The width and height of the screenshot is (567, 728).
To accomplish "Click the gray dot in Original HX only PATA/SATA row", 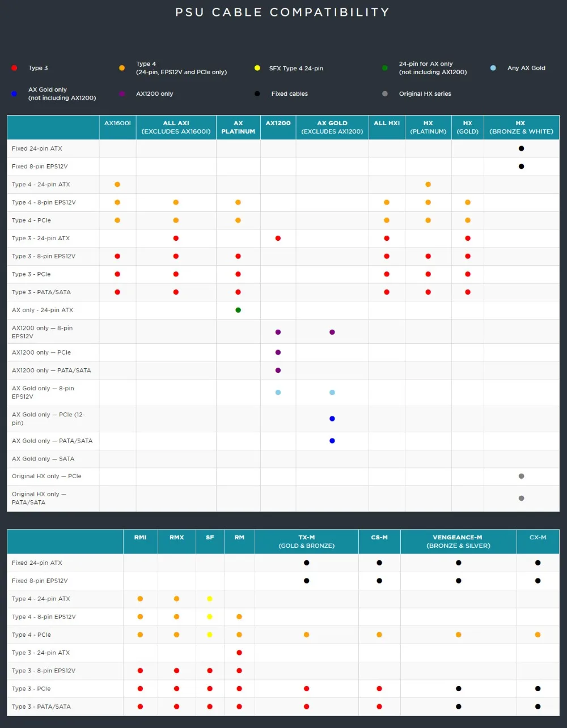I will (521, 499).
